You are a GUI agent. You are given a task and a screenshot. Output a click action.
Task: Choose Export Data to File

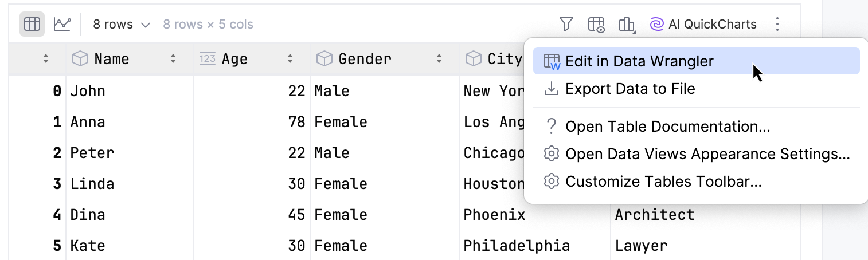coord(630,89)
